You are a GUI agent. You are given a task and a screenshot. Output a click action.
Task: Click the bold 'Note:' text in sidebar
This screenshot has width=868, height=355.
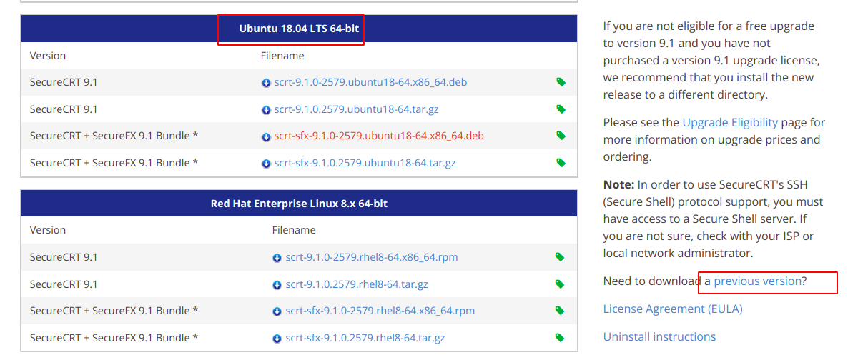[x=618, y=185]
